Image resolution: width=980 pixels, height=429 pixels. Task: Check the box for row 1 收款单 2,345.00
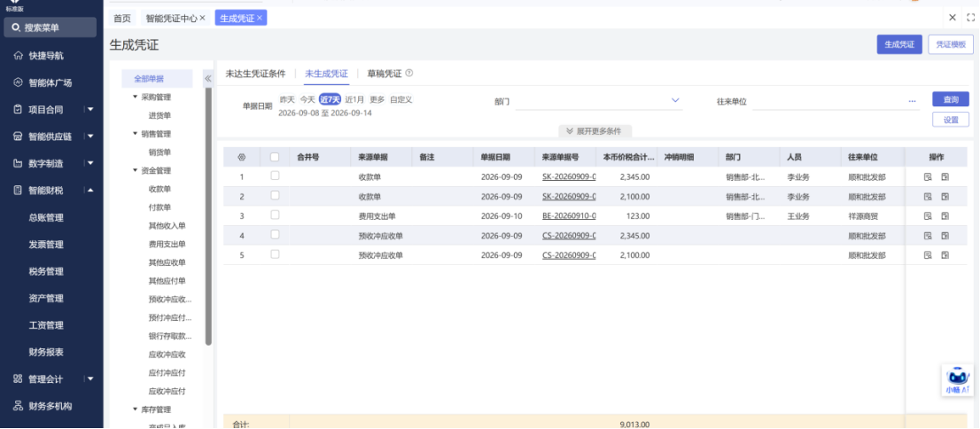tap(275, 175)
